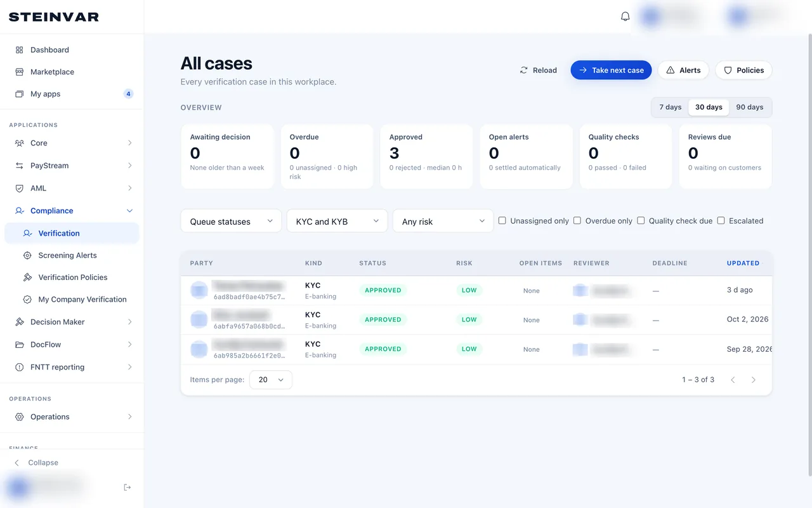Viewport: 812px width, 508px height.
Task: Collapse the Compliance section chevron
Action: coord(129,211)
